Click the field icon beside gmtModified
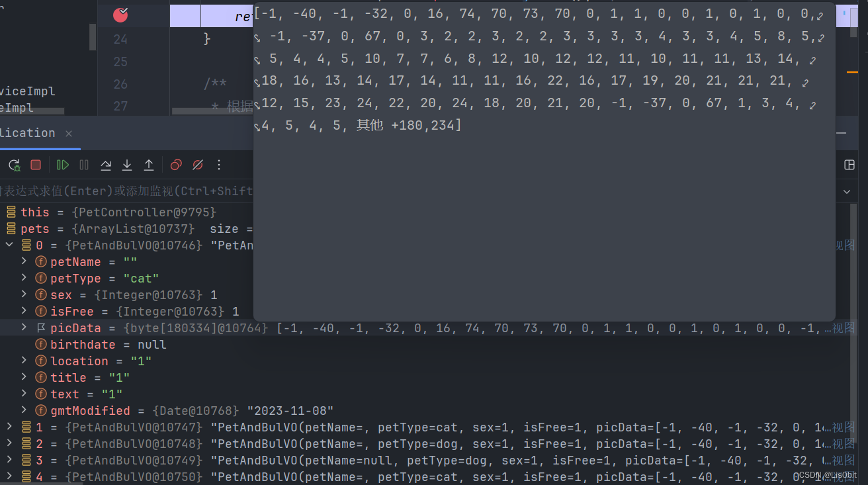Screen dimensions: 868x485 coord(41,410)
